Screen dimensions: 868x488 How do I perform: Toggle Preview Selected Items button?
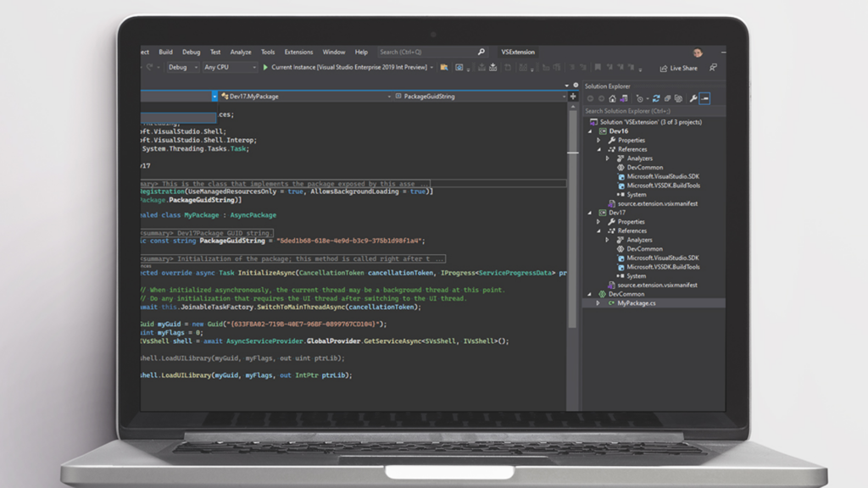pos(704,98)
